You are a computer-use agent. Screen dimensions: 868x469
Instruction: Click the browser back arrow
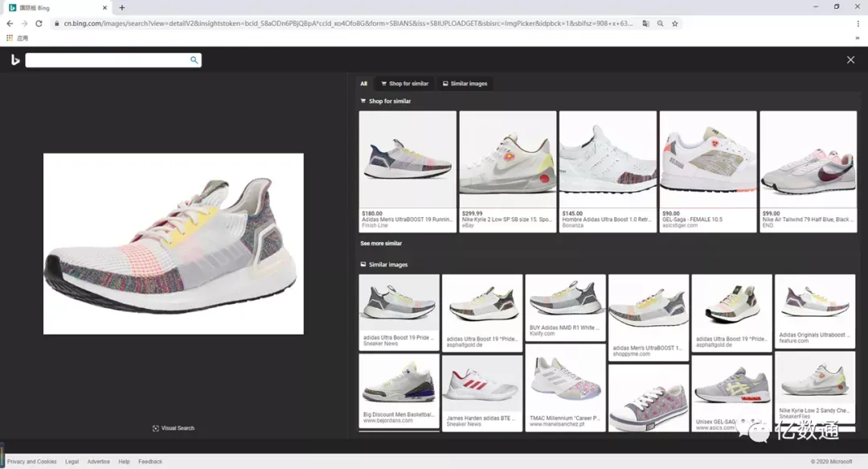[10, 23]
